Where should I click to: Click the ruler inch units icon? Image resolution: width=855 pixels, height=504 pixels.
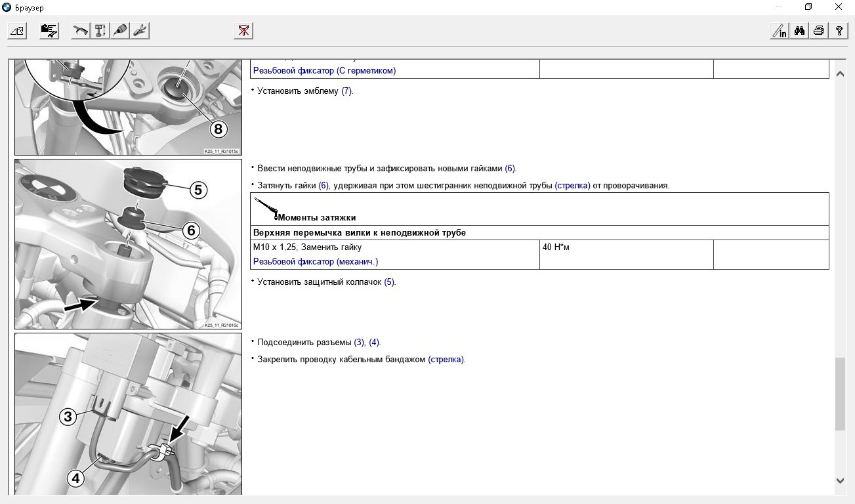point(780,30)
